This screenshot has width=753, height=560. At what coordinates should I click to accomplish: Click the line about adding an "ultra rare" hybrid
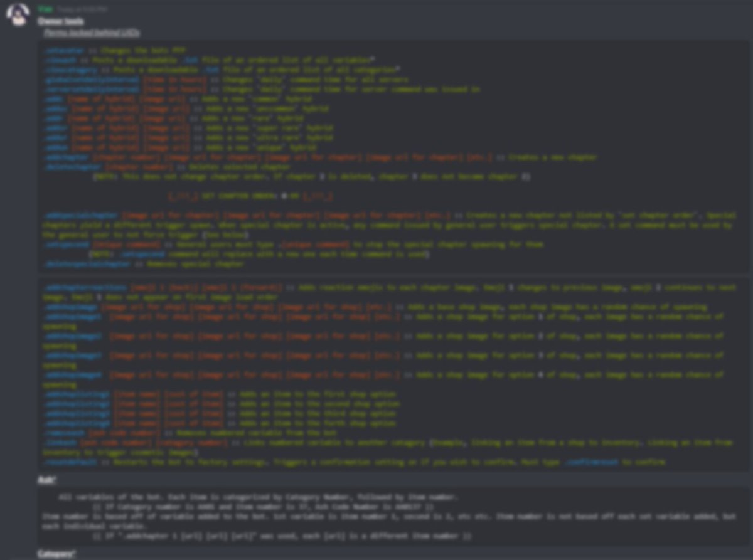click(x=188, y=138)
